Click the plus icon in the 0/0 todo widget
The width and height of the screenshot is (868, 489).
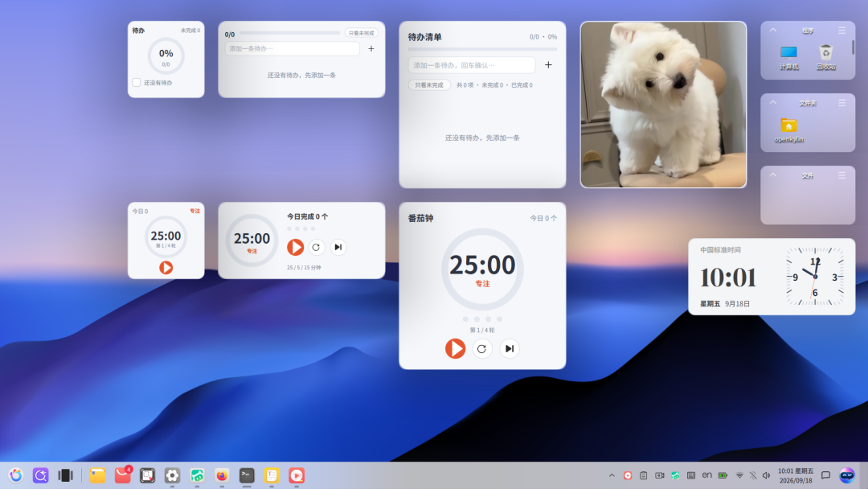tap(371, 49)
